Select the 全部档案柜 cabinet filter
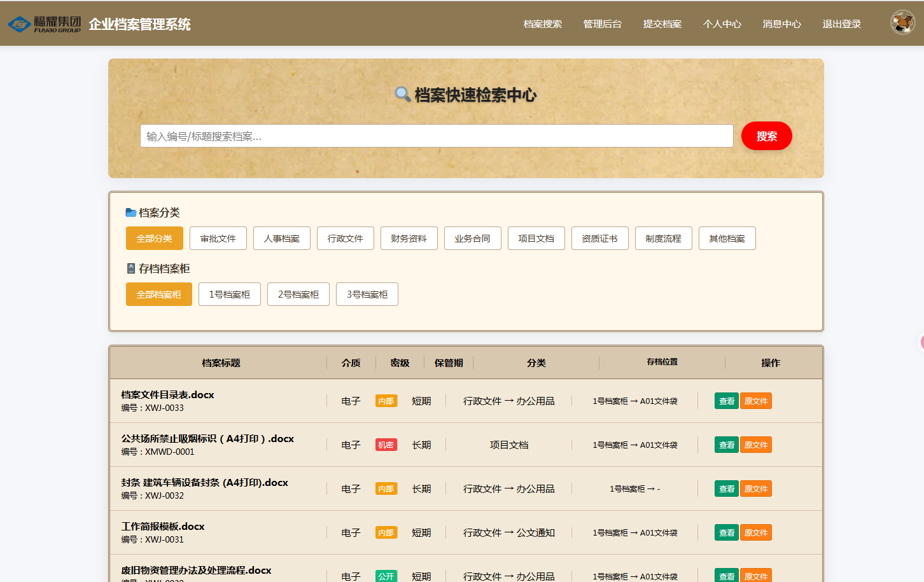 pos(159,294)
